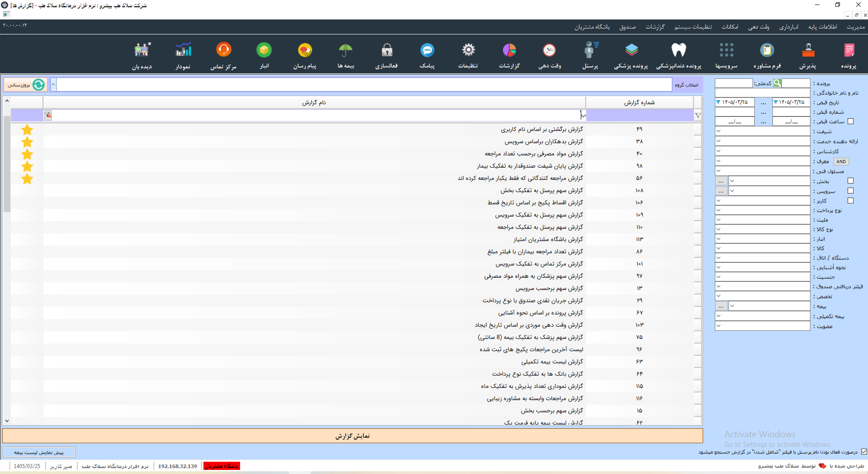868x474 pixels.
Task: Click the نمایش گزارش button
Action: pyautogui.click(x=352, y=436)
